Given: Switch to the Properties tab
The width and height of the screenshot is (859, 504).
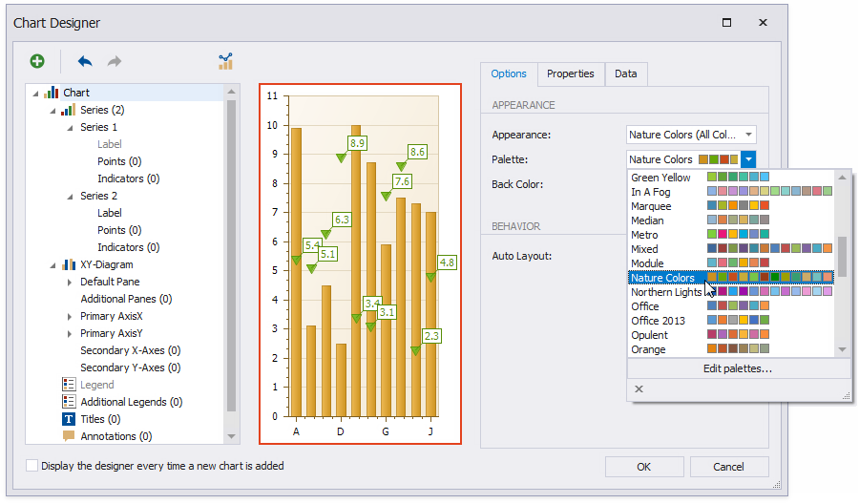Looking at the screenshot, I should (x=570, y=73).
